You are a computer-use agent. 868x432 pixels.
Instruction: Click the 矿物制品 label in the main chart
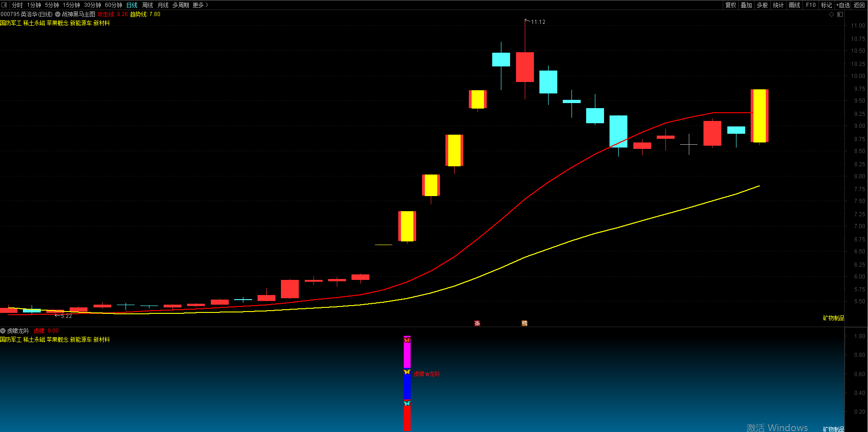pyautogui.click(x=834, y=318)
